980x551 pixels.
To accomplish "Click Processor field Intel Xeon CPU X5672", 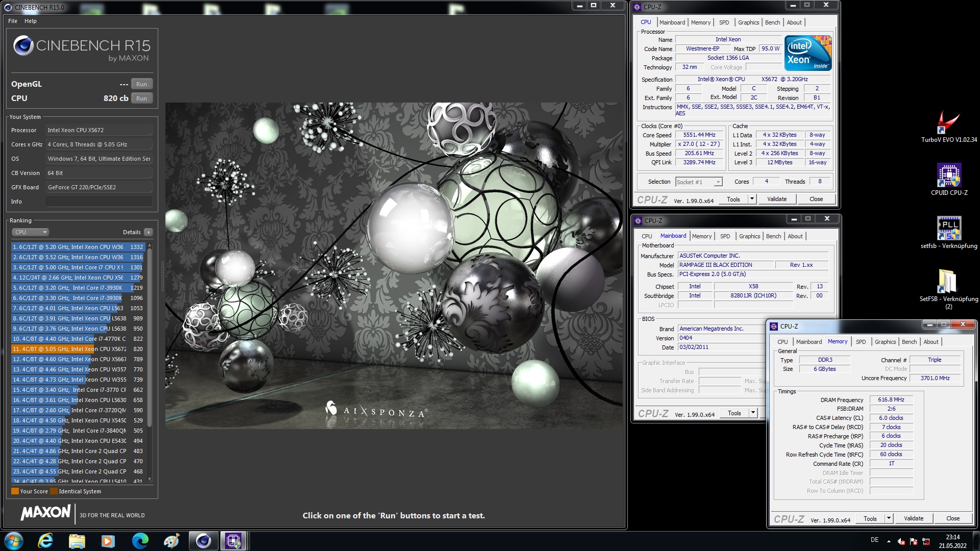I will (x=99, y=130).
